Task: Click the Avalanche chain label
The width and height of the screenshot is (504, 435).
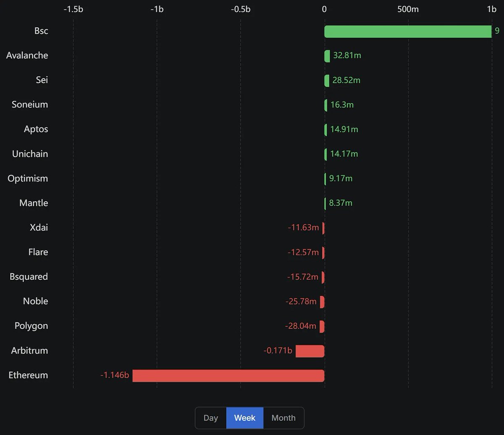Action: (27, 55)
